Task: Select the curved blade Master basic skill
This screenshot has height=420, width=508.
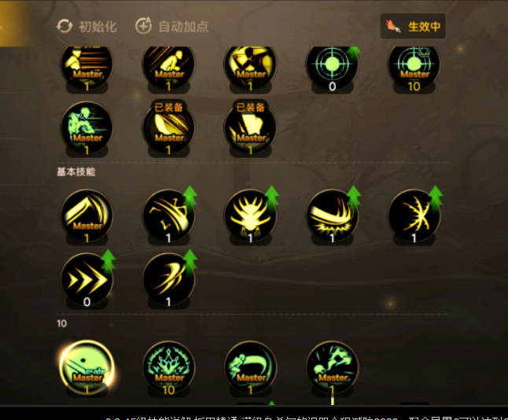Action: [87, 216]
